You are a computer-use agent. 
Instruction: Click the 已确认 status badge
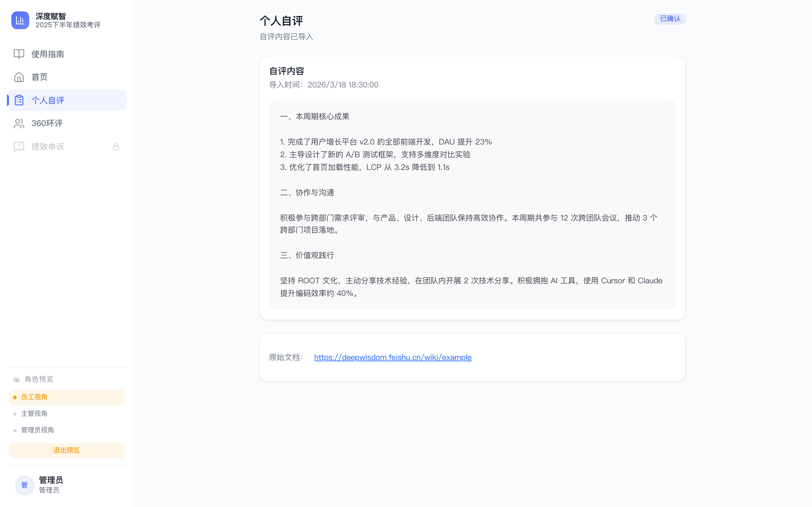pos(670,19)
